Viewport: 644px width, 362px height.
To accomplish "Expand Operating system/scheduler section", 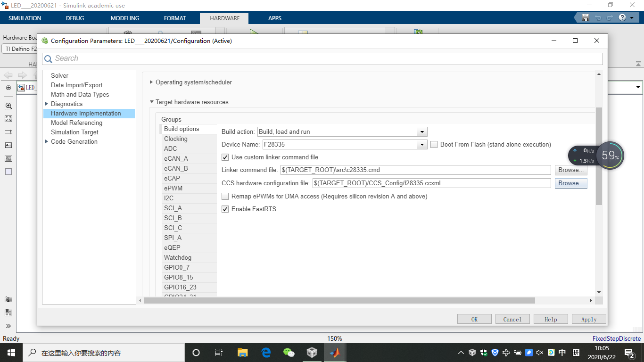I will point(151,82).
